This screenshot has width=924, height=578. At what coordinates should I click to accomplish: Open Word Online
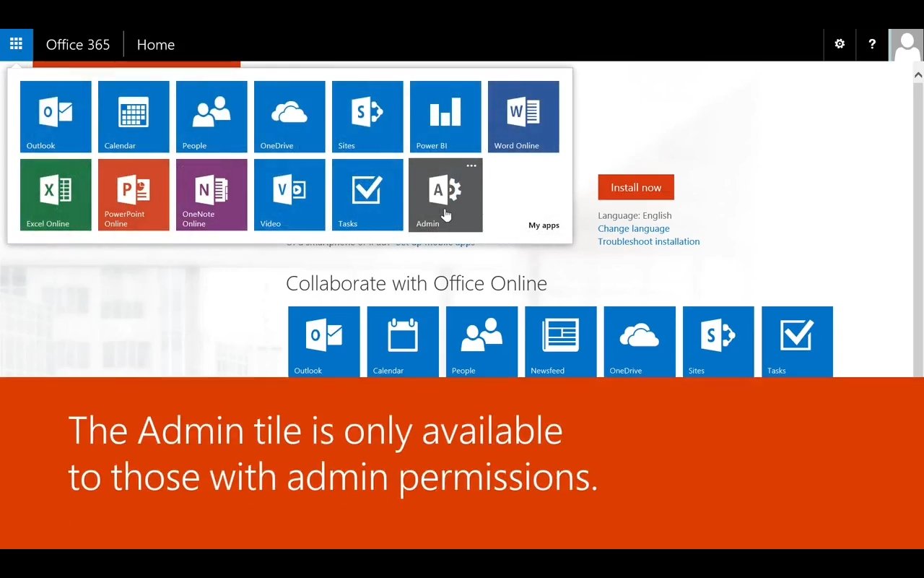tap(523, 117)
